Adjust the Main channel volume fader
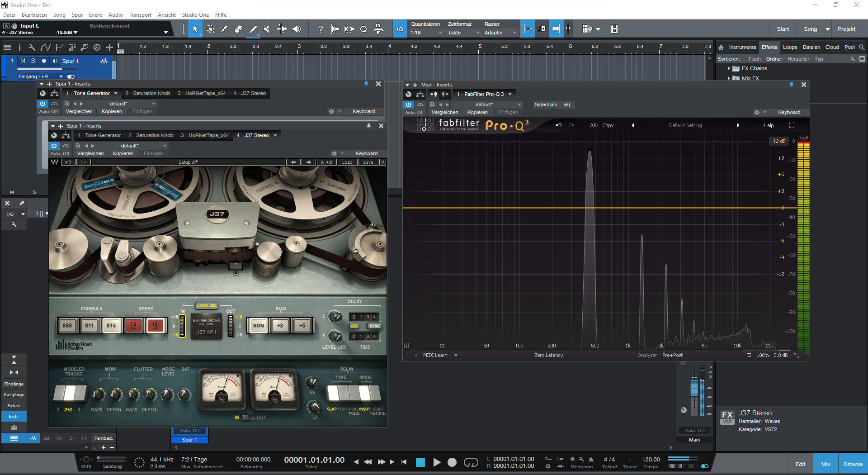This screenshot has width=868, height=475. (x=694, y=389)
